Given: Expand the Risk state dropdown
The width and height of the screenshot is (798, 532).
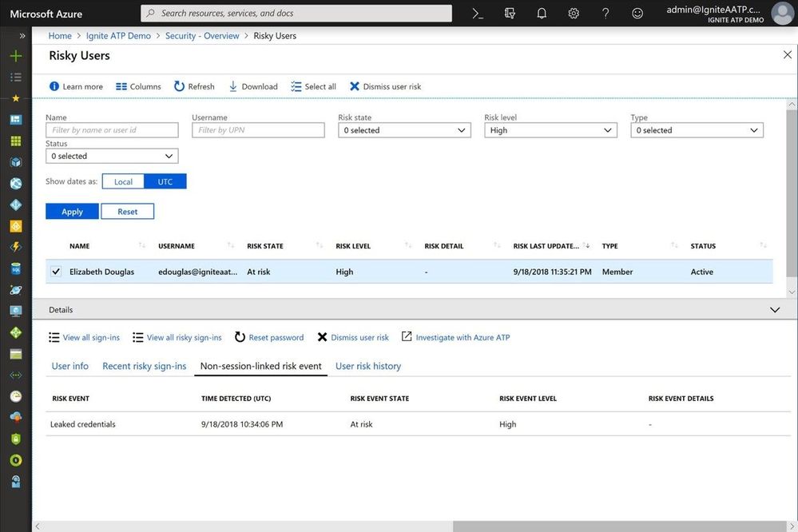Looking at the screenshot, I should click(x=404, y=130).
